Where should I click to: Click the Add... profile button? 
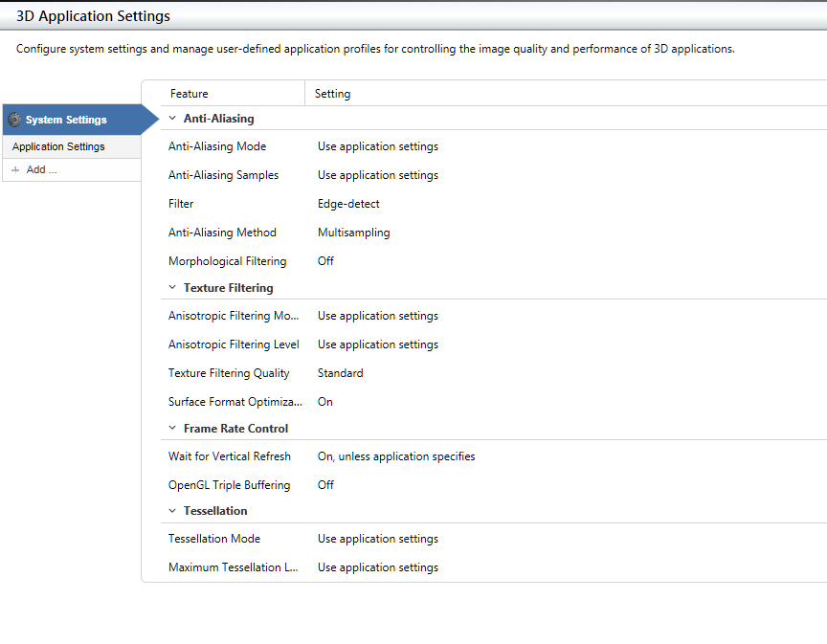tap(41, 169)
